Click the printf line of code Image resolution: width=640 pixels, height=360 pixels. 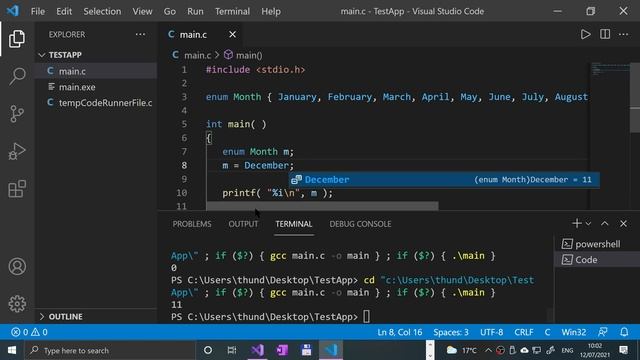(278, 193)
